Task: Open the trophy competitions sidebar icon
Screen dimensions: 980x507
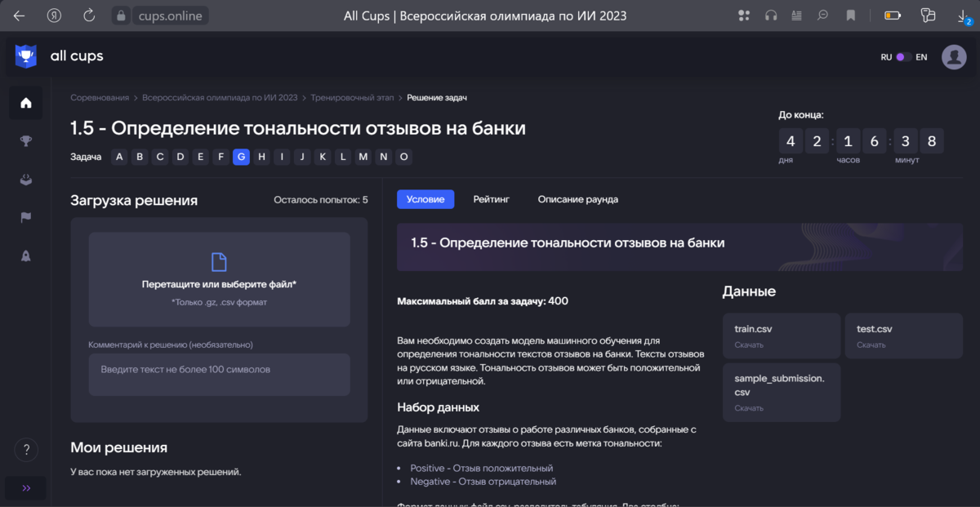Action: point(26,141)
